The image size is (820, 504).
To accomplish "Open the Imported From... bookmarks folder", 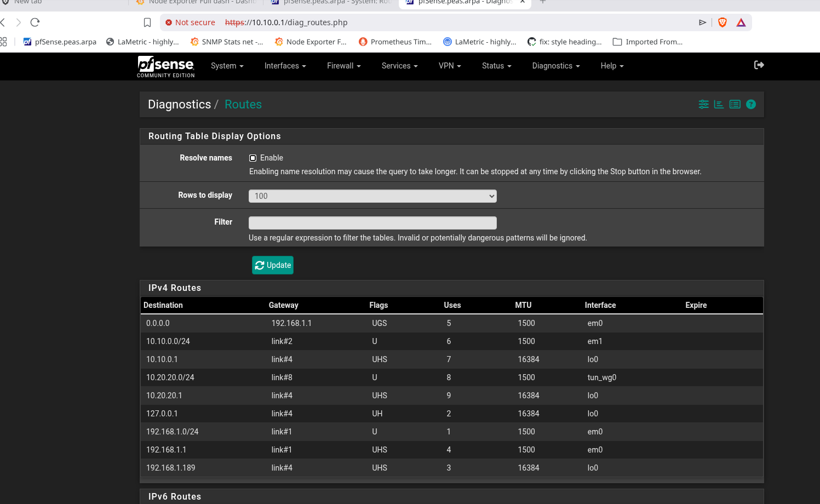I will click(x=648, y=42).
